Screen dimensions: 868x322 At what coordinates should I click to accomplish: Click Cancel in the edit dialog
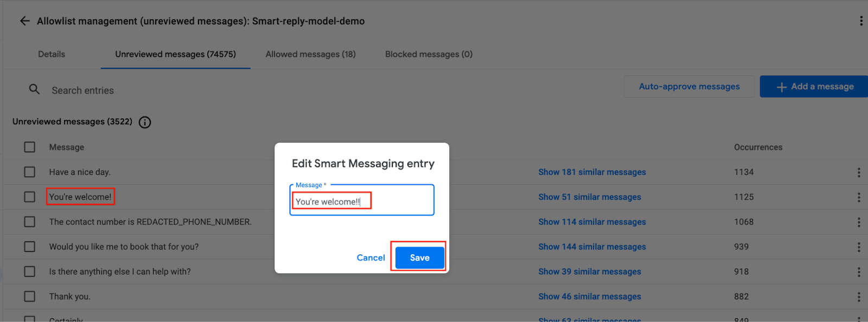point(371,258)
